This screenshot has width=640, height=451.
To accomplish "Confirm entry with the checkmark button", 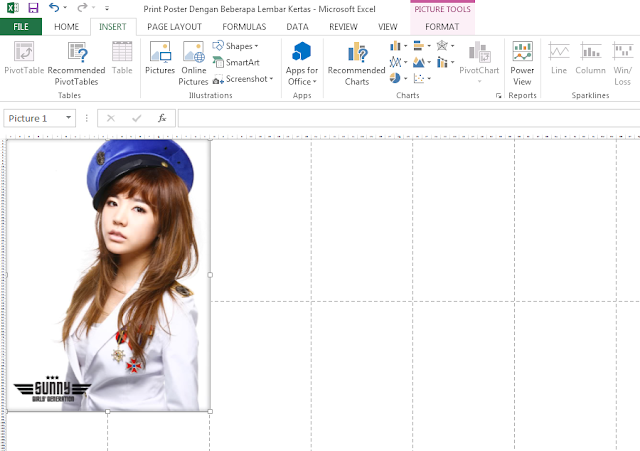I will pyautogui.click(x=136, y=118).
